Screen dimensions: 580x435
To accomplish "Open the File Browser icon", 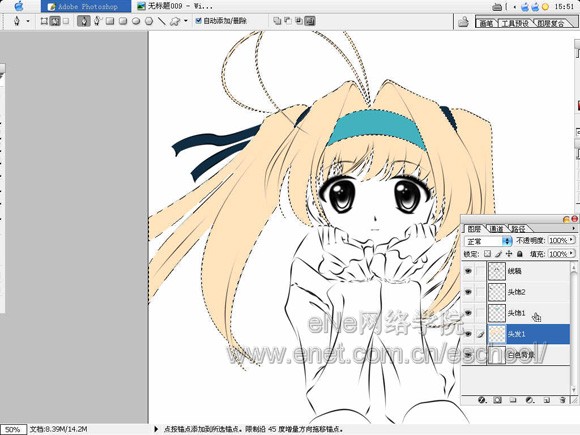I will [x=463, y=22].
